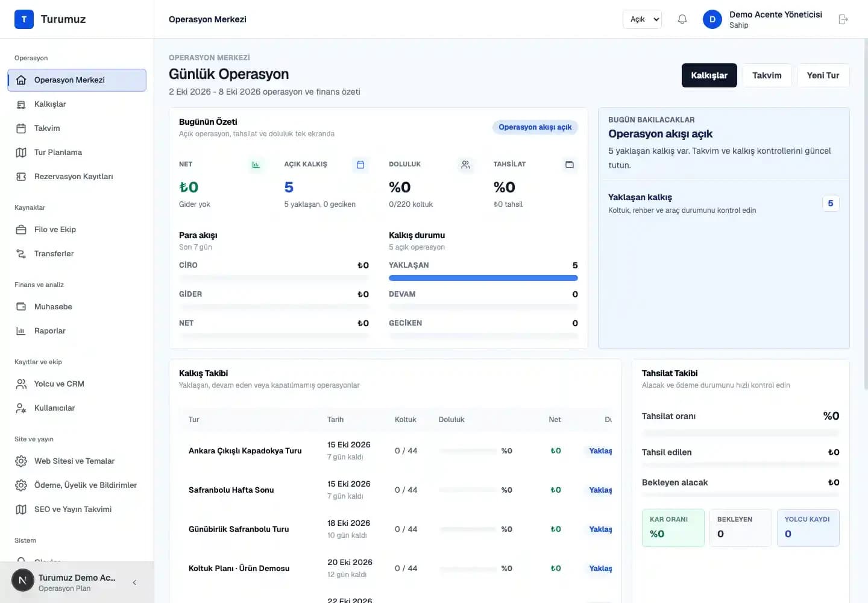Click Koltuk Planı · Ürün Demosu row
868x603 pixels.
point(395,569)
